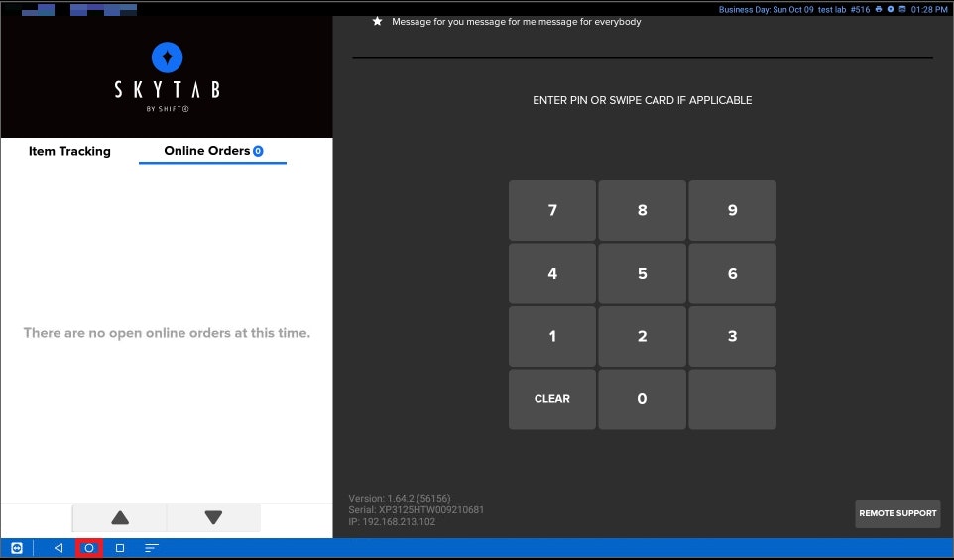The width and height of the screenshot is (954, 560).
Task: Click the SkyTab logo
Action: coord(167,69)
